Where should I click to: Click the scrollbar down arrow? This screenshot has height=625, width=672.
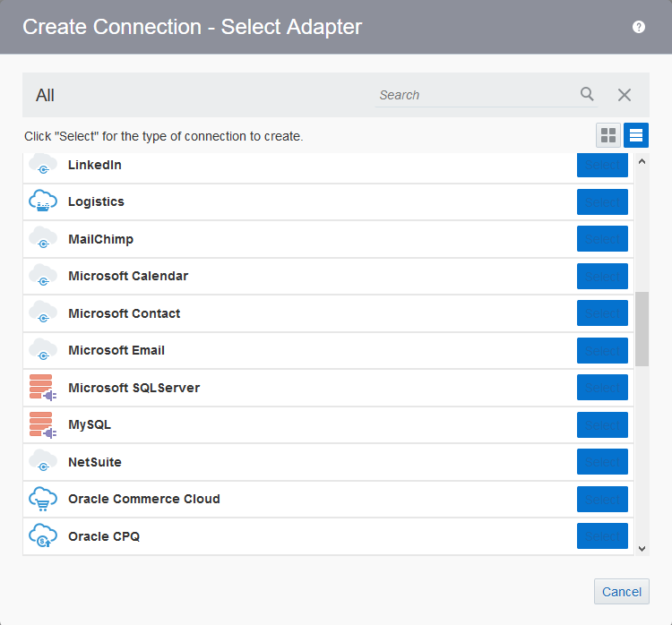(x=642, y=548)
